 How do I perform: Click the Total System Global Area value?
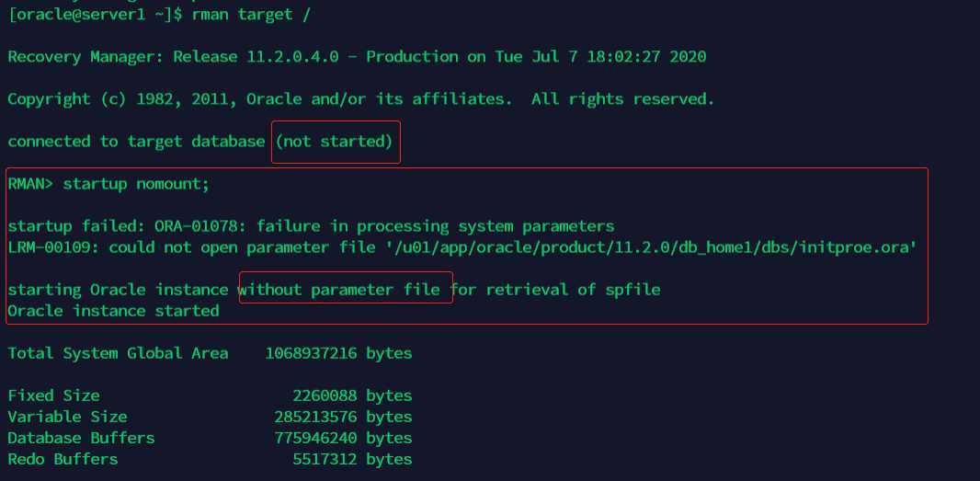[x=311, y=353]
